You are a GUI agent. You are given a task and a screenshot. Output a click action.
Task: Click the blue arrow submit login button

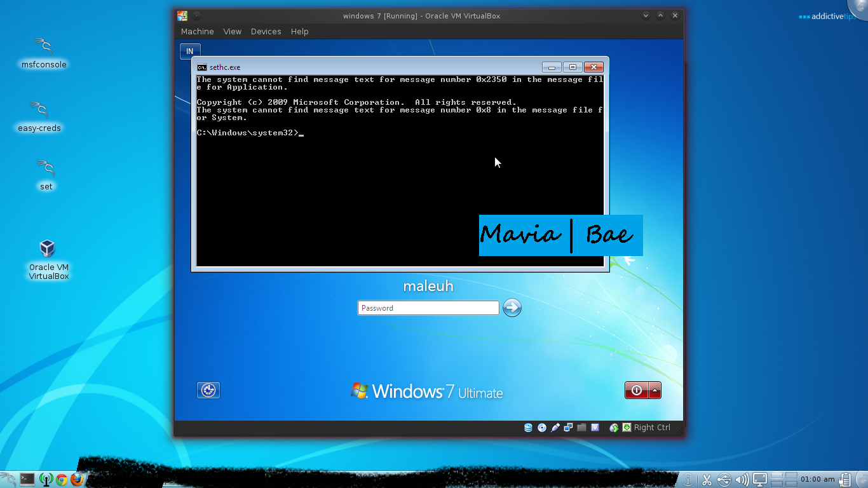[x=512, y=308]
